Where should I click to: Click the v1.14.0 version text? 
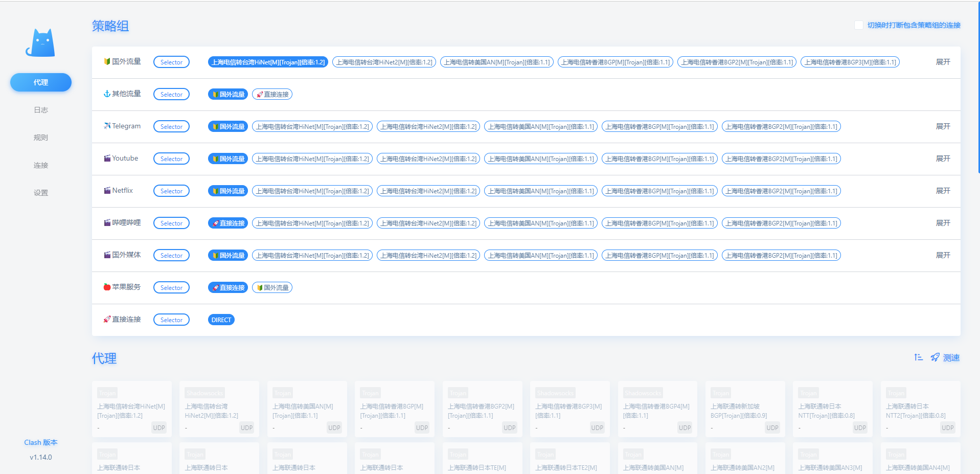point(41,457)
